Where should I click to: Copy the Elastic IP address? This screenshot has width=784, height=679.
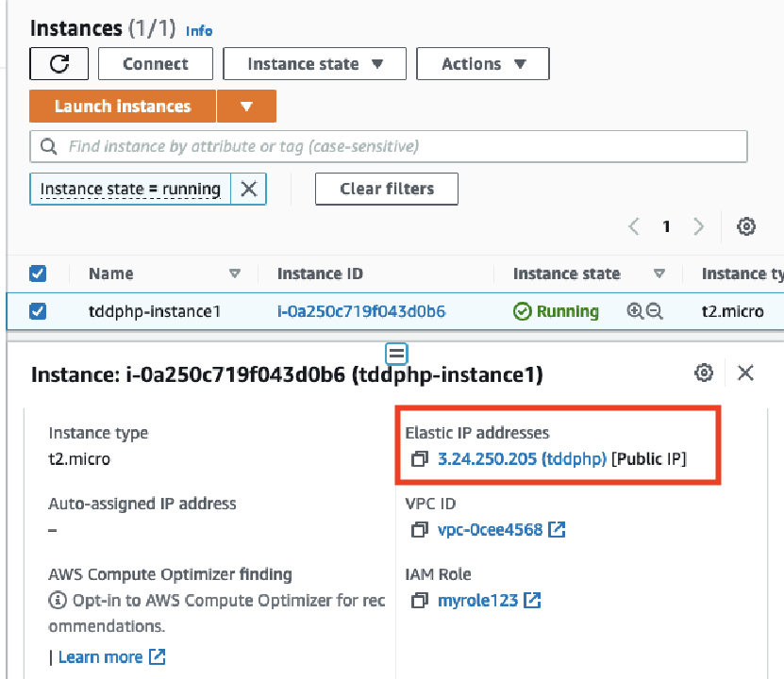pos(420,458)
